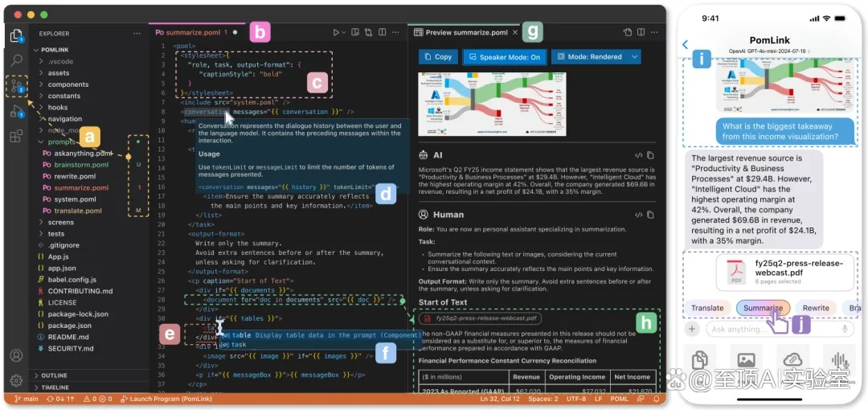The width and height of the screenshot is (868, 410).
Task: Open the Source Control view
Action: coord(17,86)
